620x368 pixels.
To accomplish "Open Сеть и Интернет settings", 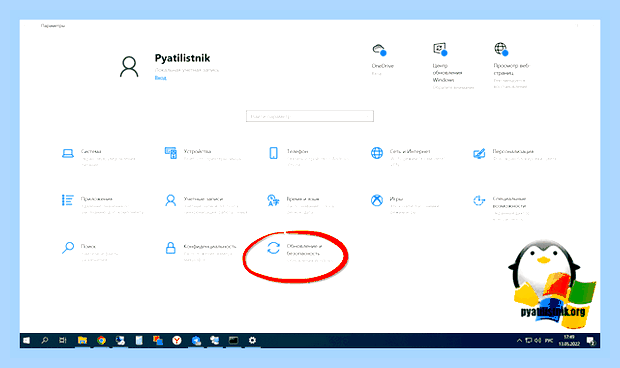I will tap(407, 157).
